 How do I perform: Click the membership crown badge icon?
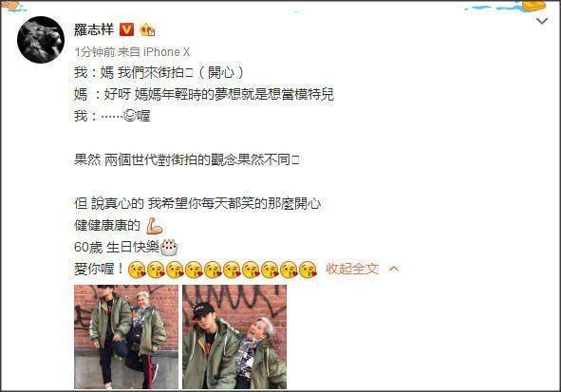pos(148,29)
